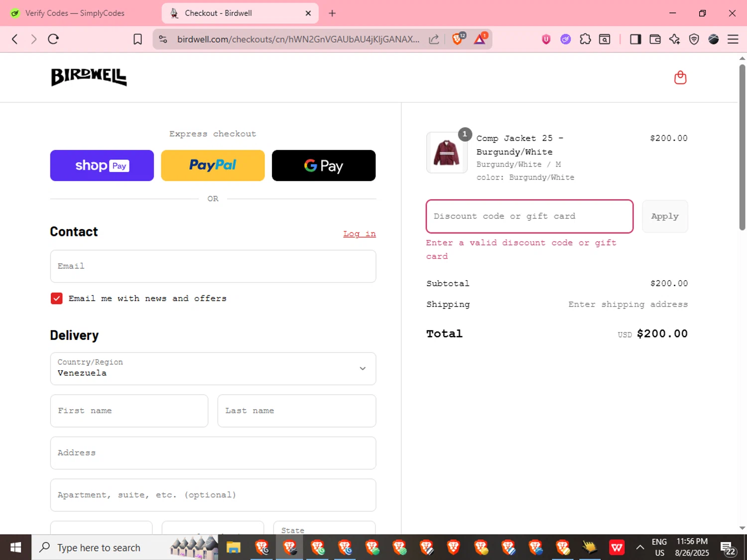Open the Extensions puzzle-piece menu
Viewport: 747px width, 560px height.
tap(585, 39)
